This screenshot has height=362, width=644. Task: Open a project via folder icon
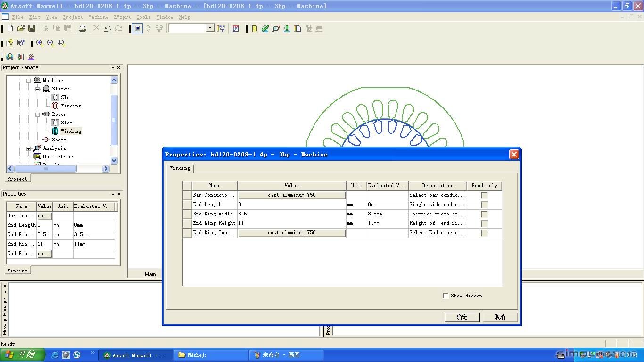21,28
